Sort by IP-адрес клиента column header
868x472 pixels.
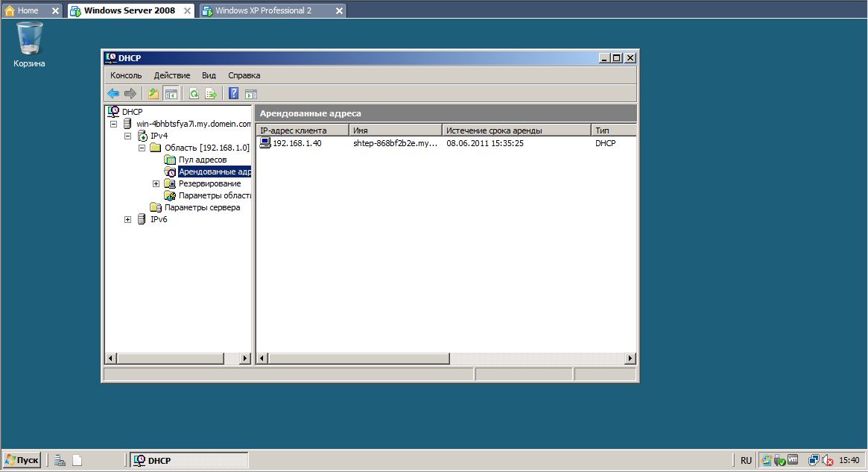click(x=302, y=130)
